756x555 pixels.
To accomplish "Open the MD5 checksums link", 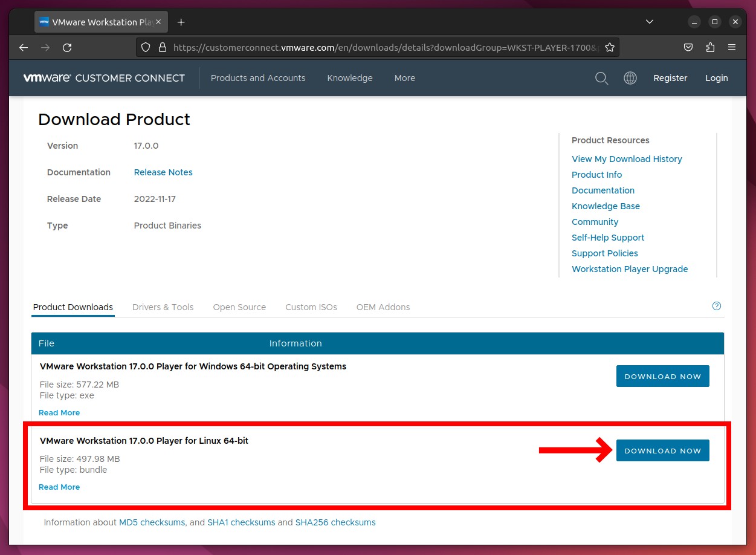I will click(152, 522).
